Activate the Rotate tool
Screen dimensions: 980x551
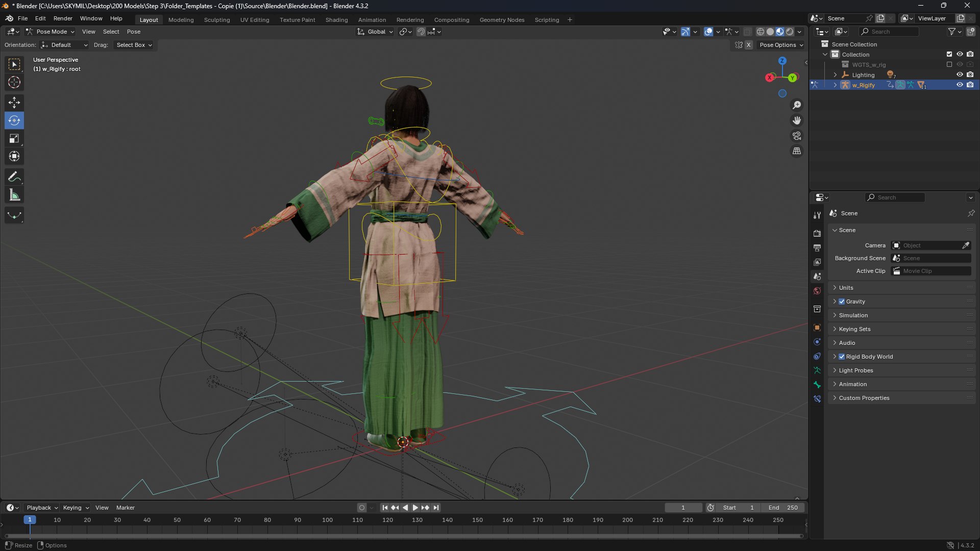[14, 120]
